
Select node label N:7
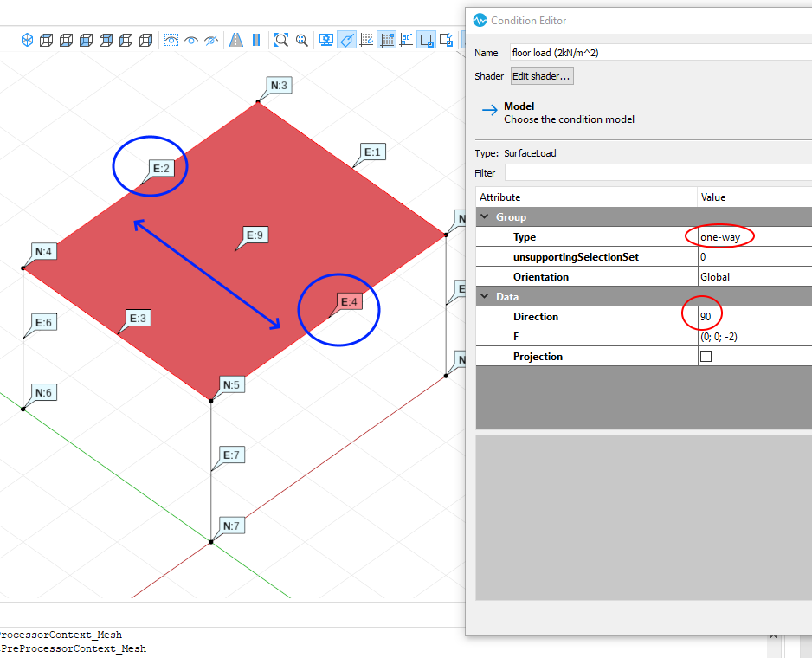point(231,526)
